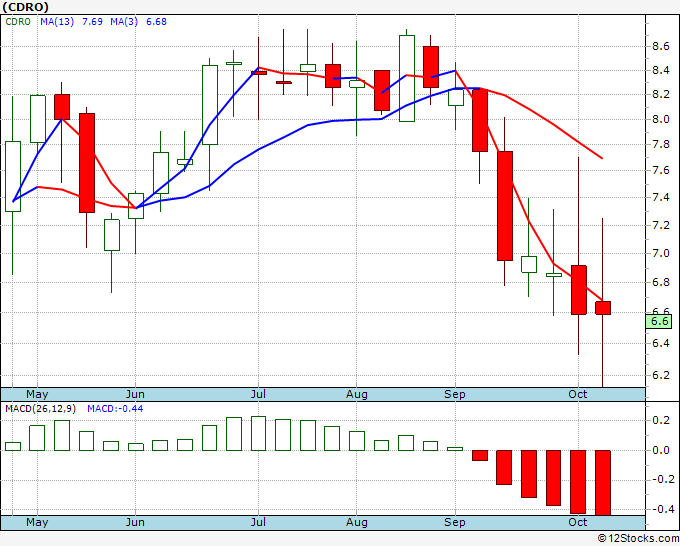Click the 8.0 price axis label
Image resolution: width=680 pixels, height=546 pixels.
pyautogui.click(x=660, y=119)
